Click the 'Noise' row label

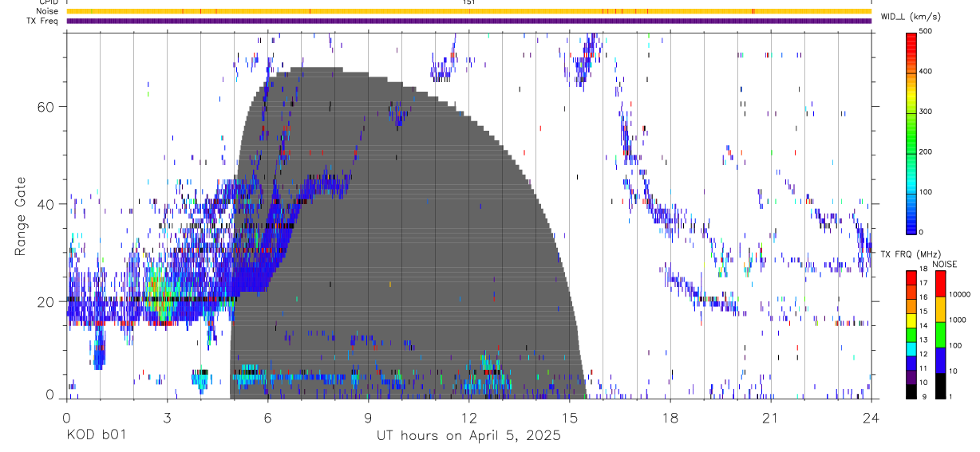click(46, 11)
